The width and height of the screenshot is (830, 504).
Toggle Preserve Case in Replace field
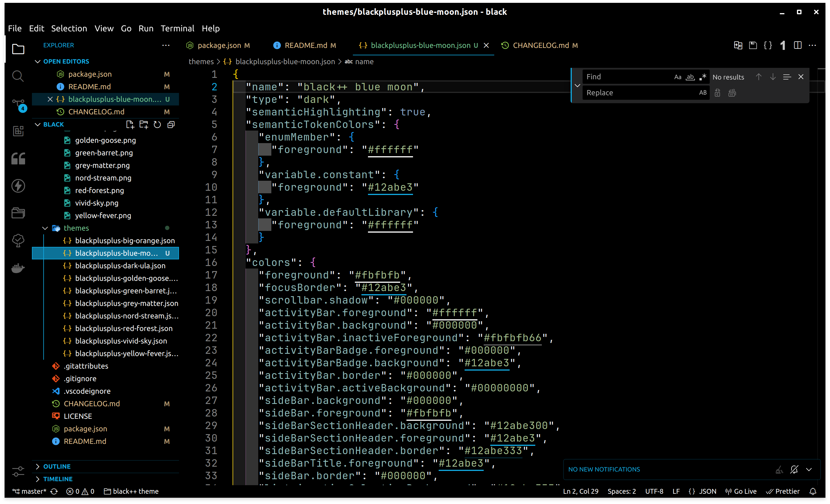click(x=703, y=93)
